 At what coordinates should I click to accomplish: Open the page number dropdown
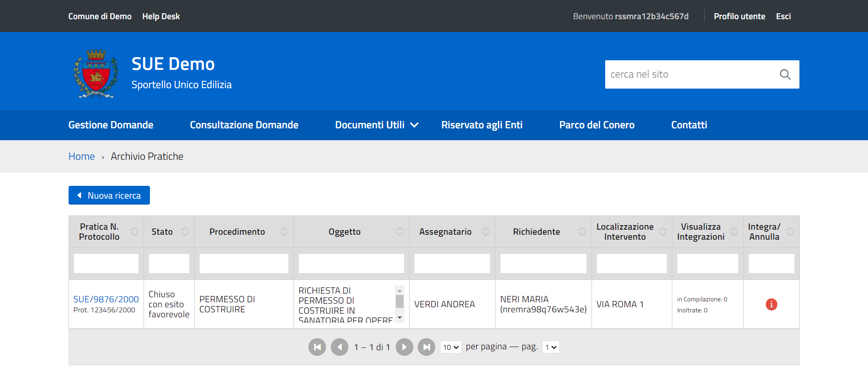551,347
